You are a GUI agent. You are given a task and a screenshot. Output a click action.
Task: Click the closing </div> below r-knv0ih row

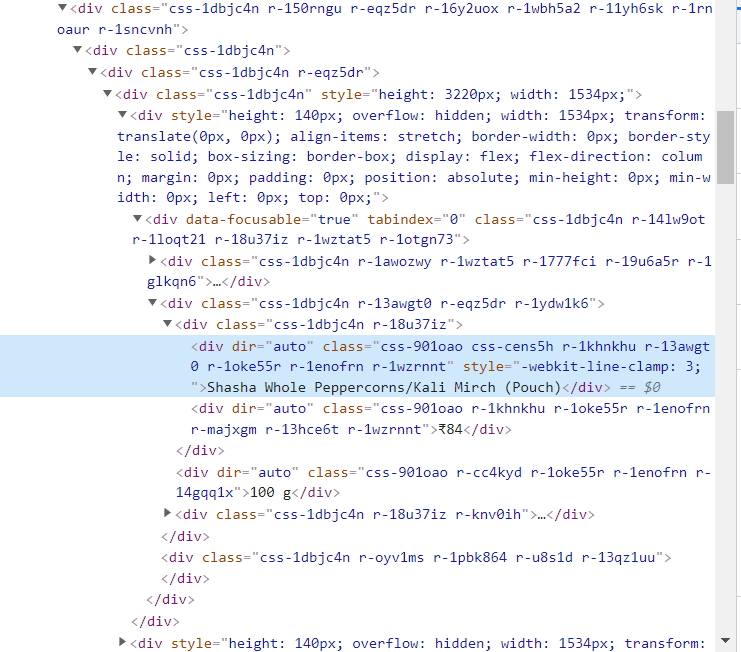[185, 537]
